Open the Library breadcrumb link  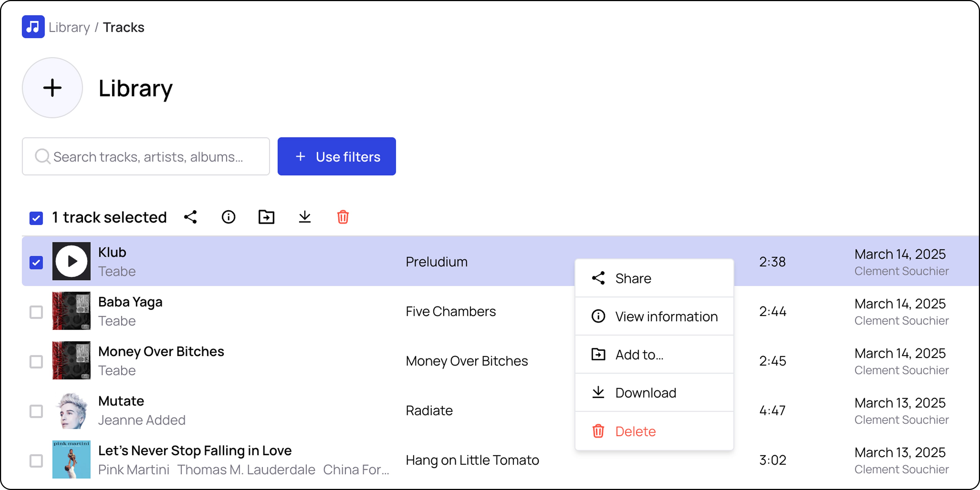pos(68,27)
